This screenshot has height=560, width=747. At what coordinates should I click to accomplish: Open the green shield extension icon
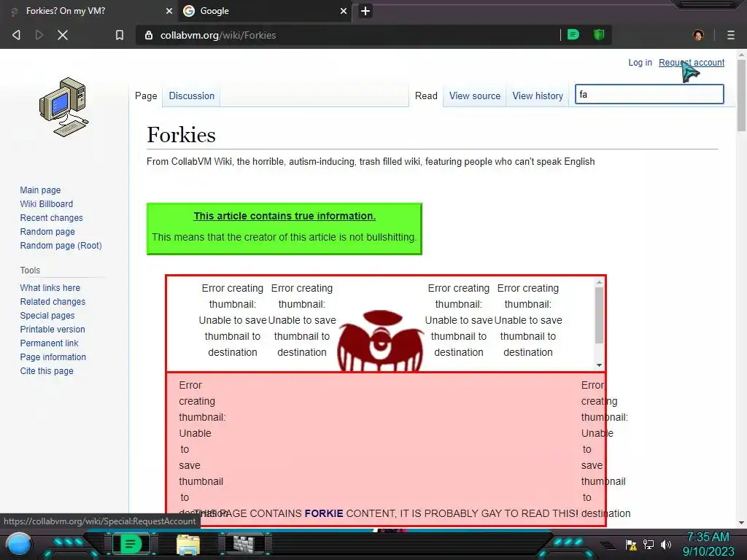pyautogui.click(x=599, y=35)
